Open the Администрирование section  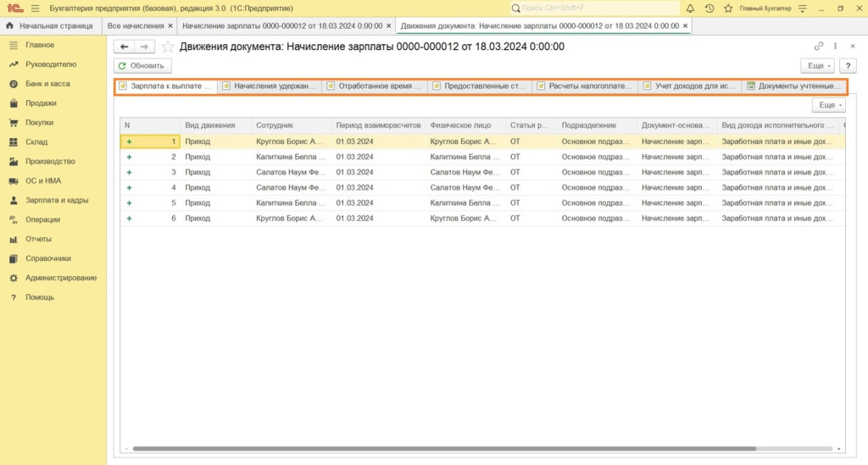coord(61,278)
